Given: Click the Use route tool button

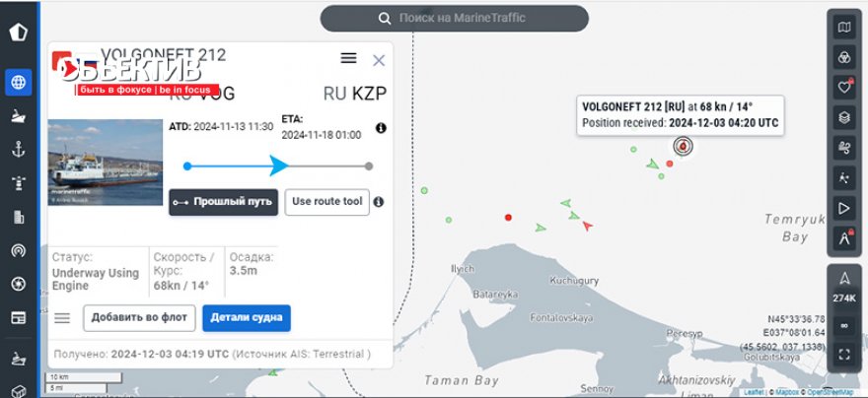Looking at the screenshot, I should click(x=326, y=202).
